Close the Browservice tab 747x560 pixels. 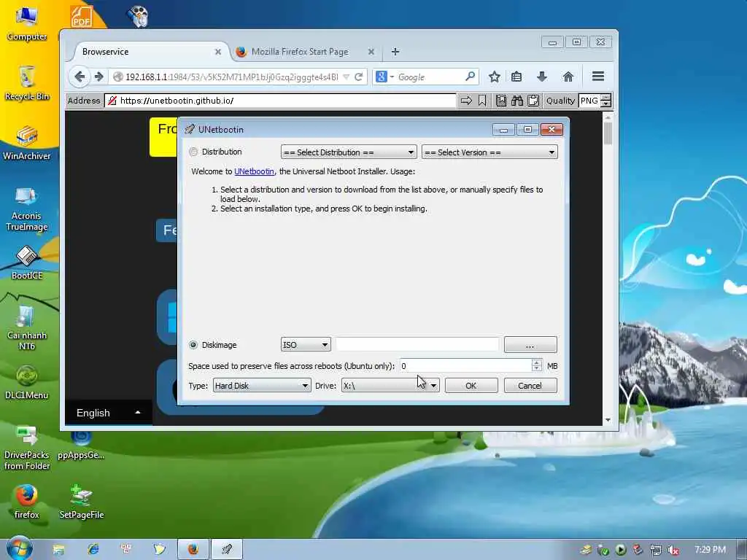tap(217, 52)
